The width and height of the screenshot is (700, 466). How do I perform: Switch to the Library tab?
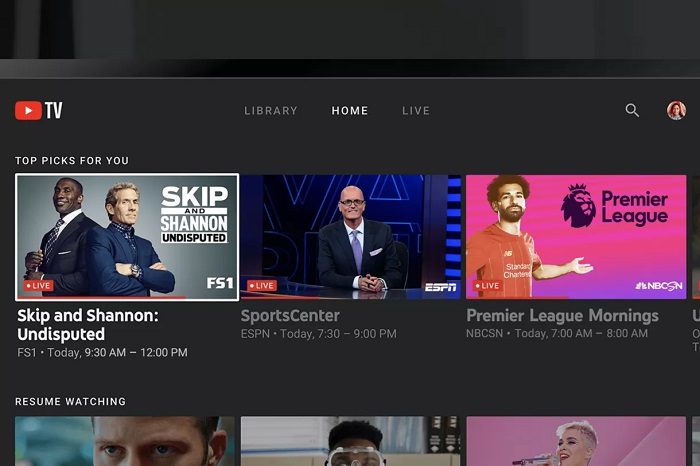coord(271,111)
